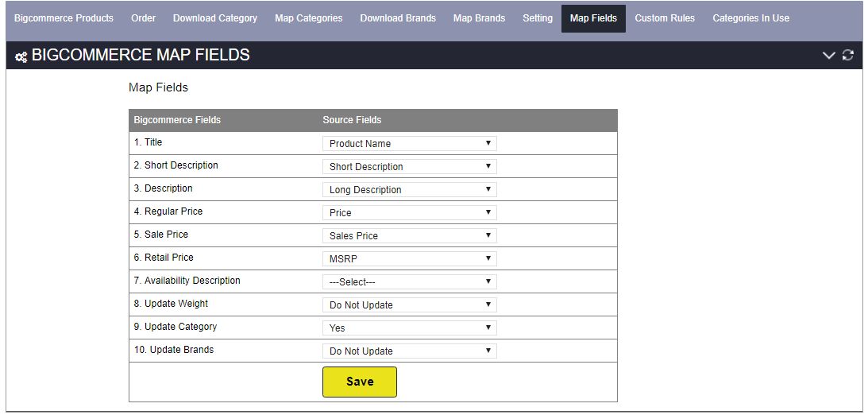Collapse panel using the chevron-down icon
This screenshot has height=415, width=868.
(x=828, y=56)
